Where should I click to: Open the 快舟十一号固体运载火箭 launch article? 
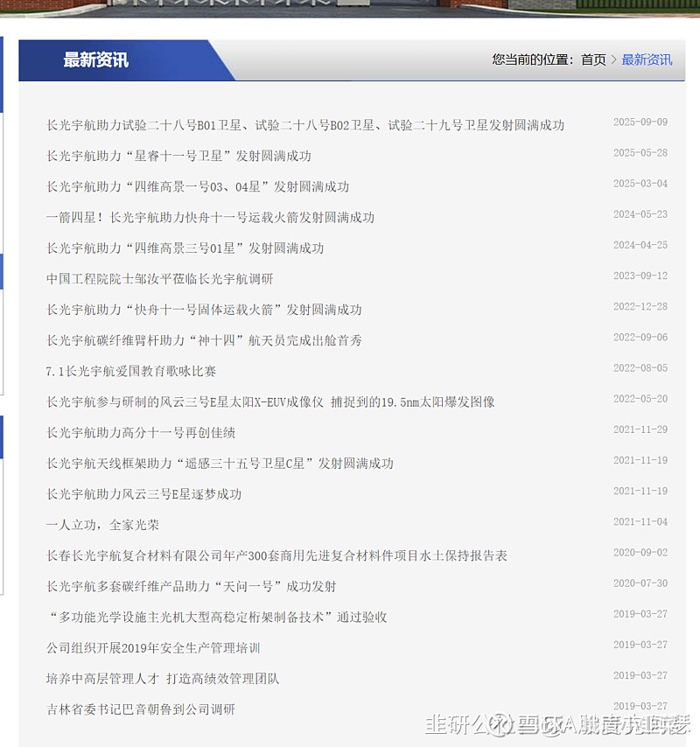pyautogui.click(x=204, y=310)
